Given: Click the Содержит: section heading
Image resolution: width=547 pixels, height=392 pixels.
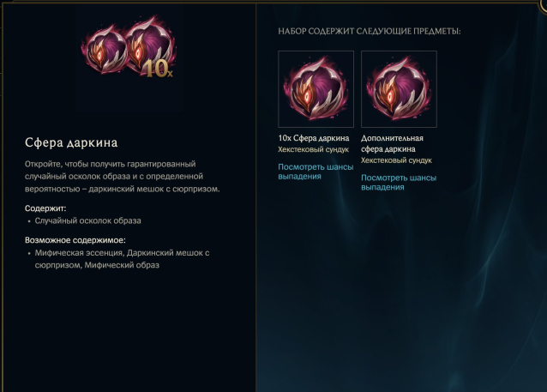Looking at the screenshot, I should pos(45,208).
